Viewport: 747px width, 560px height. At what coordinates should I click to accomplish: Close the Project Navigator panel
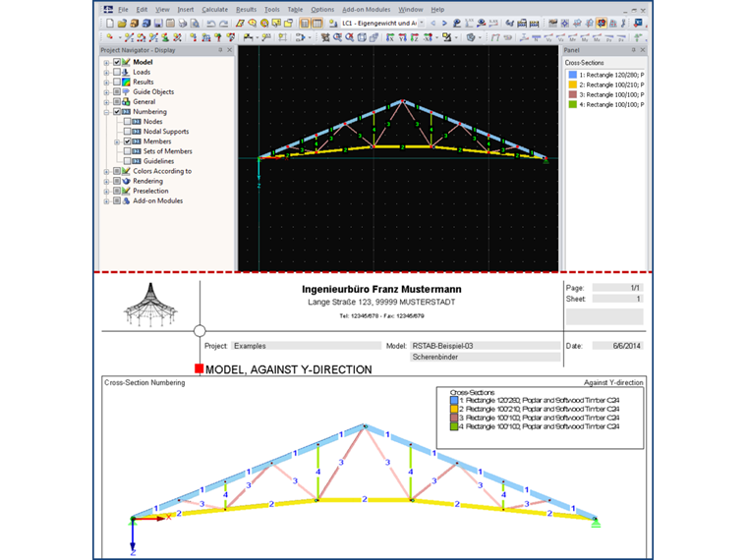point(230,50)
